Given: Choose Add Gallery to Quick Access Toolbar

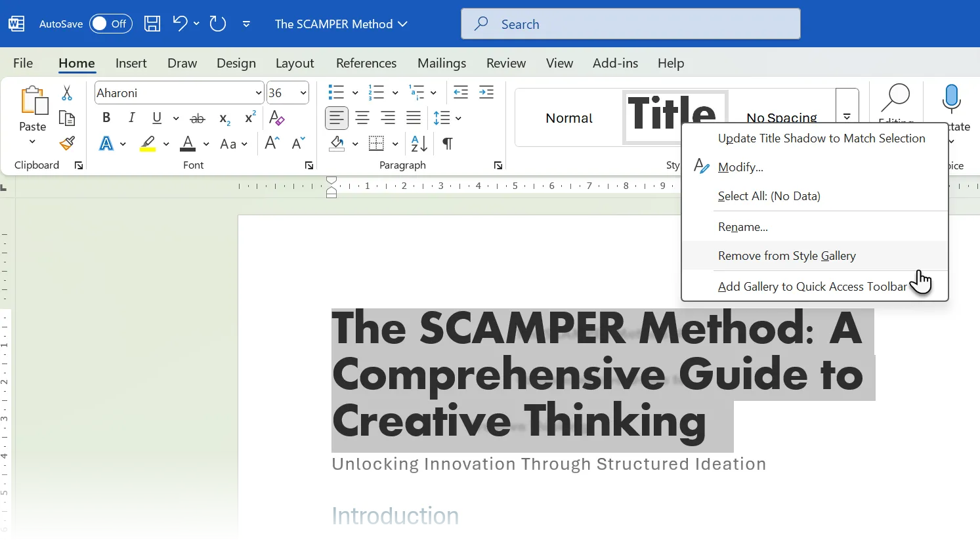Looking at the screenshot, I should click(x=815, y=287).
